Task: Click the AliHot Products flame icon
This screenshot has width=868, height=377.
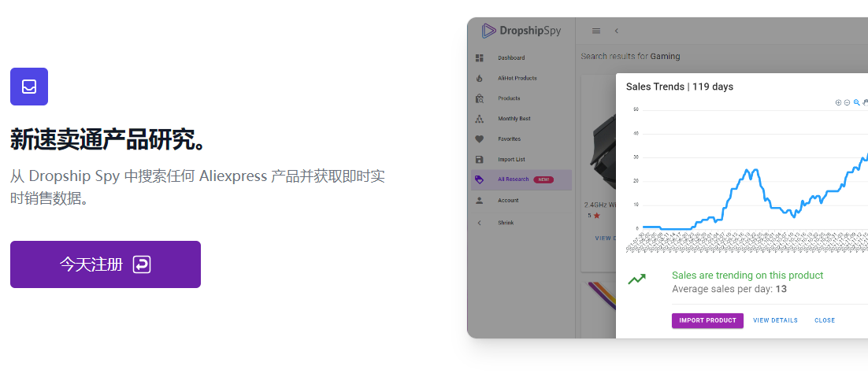Action: pyautogui.click(x=480, y=78)
